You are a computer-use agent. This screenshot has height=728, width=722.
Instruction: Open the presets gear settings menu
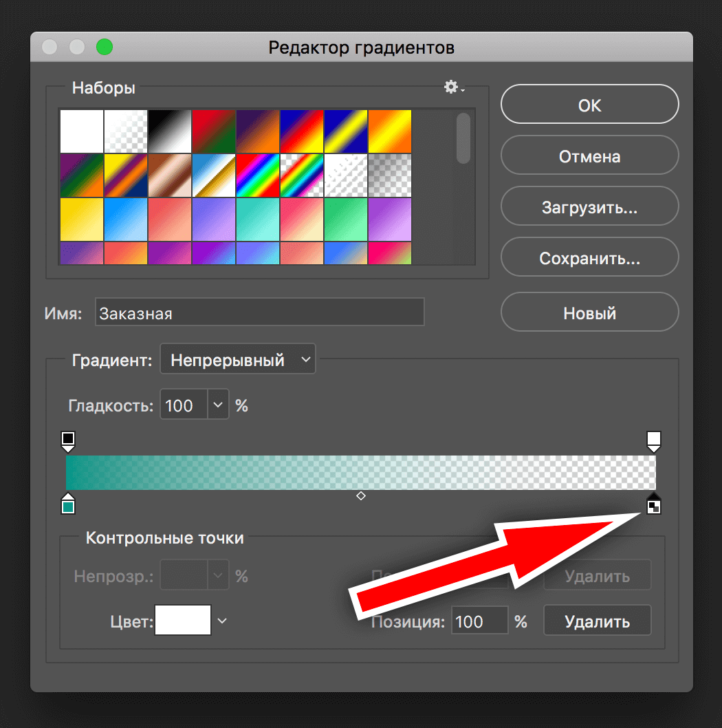(452, 87)
